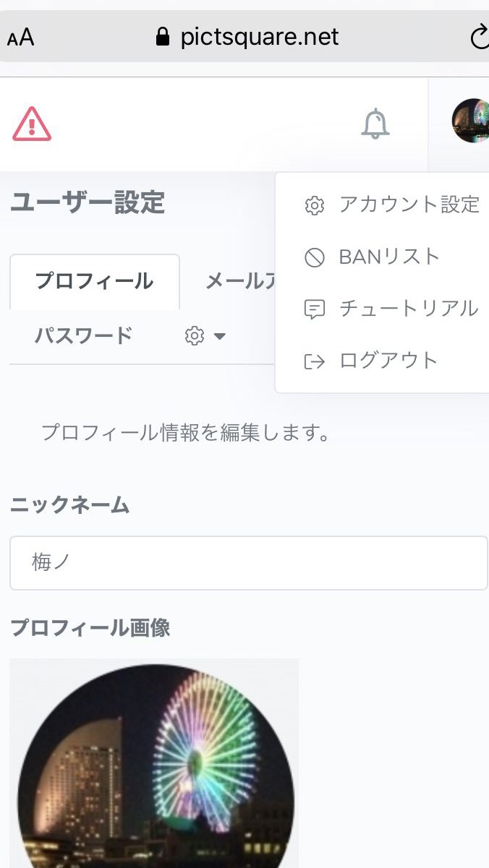The image size is (489, 868).
Task: Click the ニックネーム input field
Action: click(x=248, y=562)
